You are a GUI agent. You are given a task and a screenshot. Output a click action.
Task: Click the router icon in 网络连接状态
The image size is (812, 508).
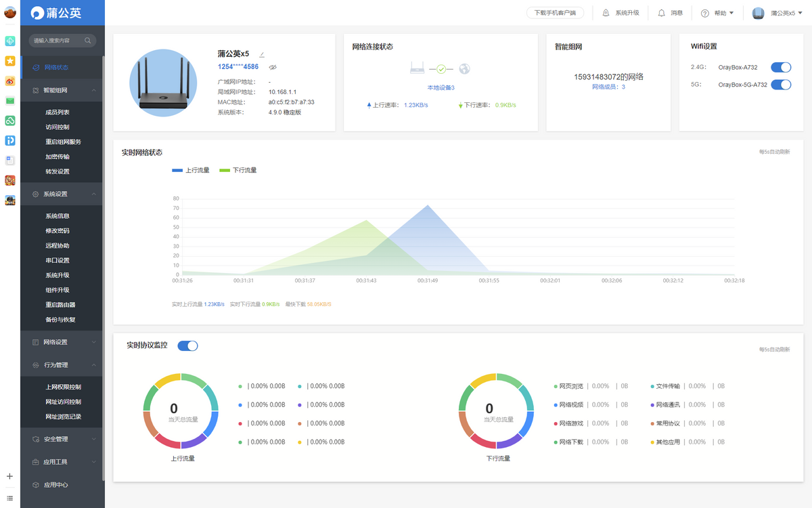point(417,68)
